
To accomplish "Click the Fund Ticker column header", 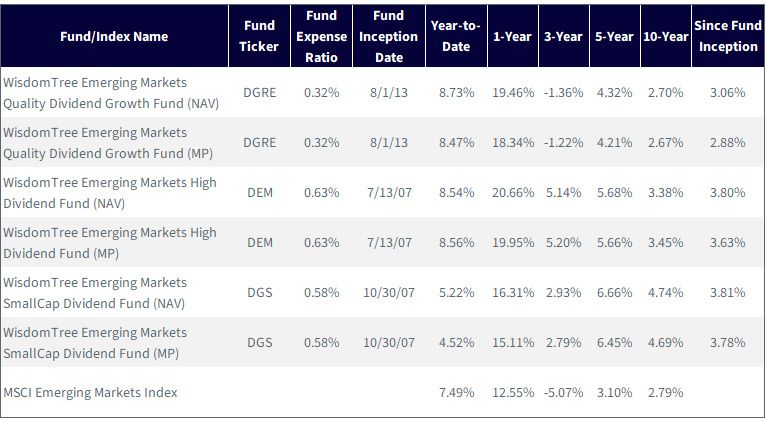I will point(259,37).
